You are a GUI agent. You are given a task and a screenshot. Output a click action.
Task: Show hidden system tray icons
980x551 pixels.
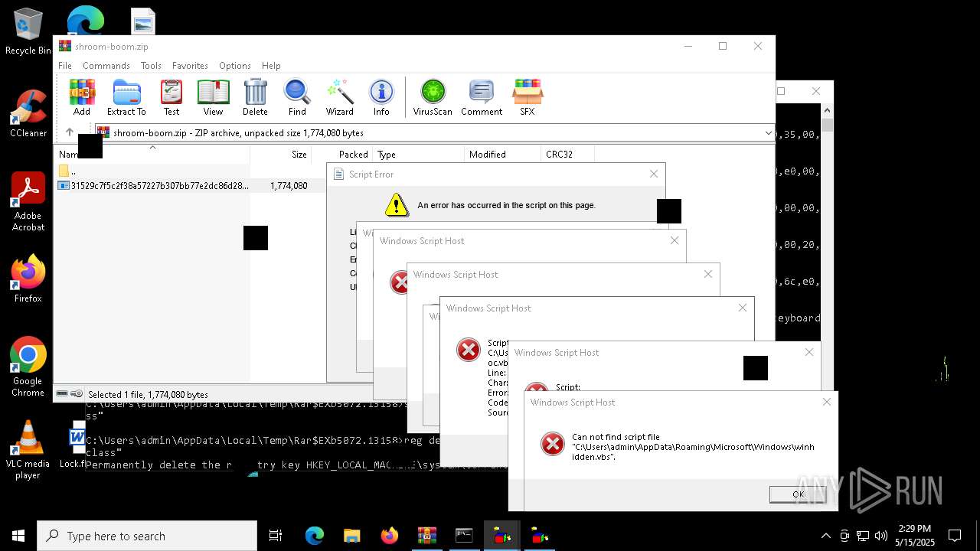[x=825, y=536]
